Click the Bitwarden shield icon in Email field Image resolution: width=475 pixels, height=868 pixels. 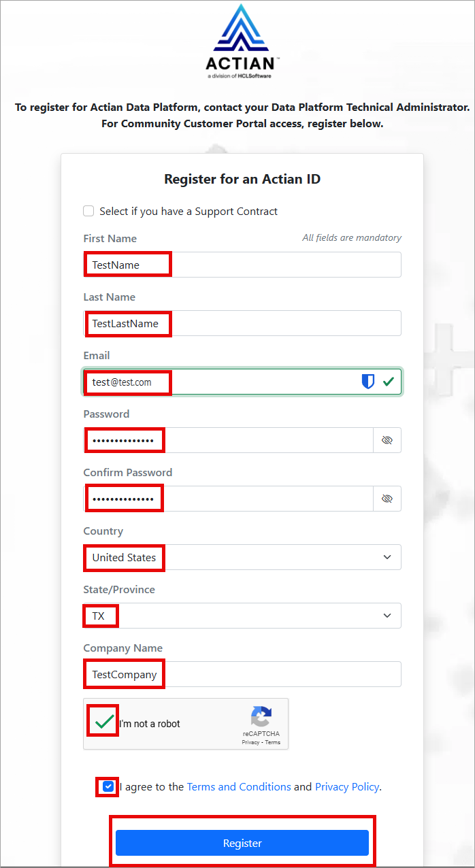click(367, 382)
